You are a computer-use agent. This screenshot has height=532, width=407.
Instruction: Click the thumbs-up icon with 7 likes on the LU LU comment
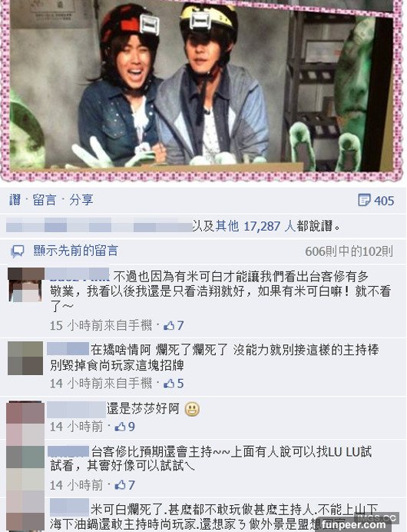[x=121, y=485]
